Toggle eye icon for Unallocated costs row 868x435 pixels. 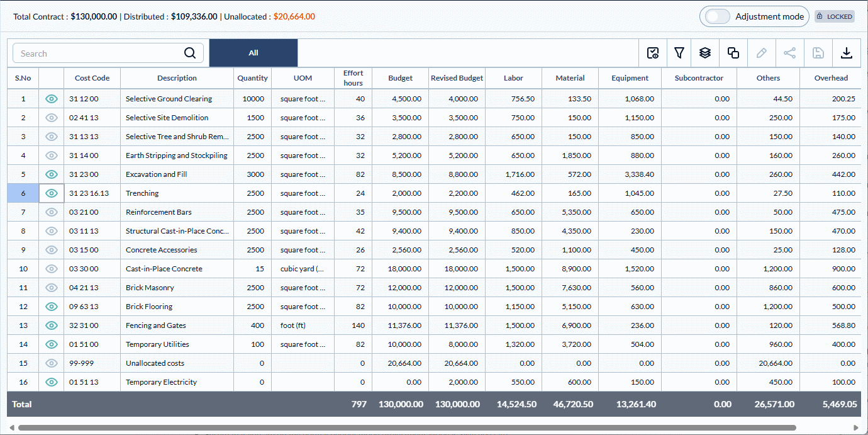tap(52, 363)
